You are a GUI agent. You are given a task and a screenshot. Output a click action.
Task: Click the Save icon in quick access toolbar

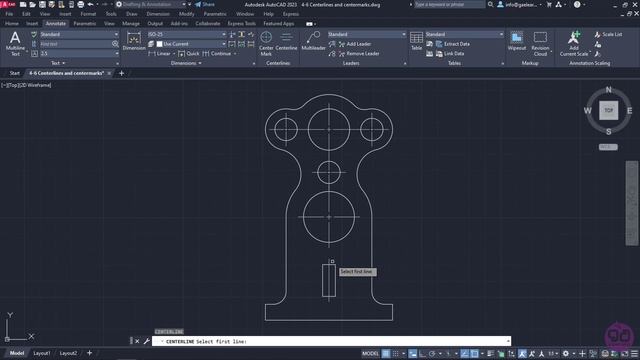(42, 4)
